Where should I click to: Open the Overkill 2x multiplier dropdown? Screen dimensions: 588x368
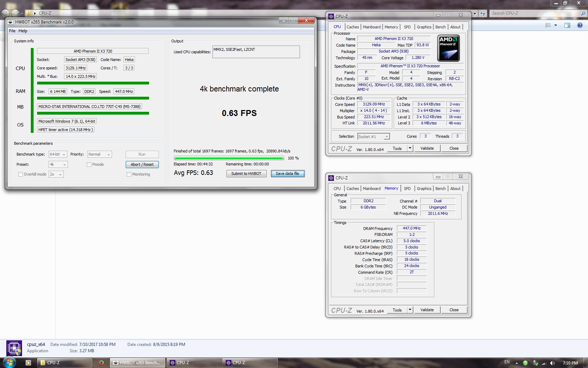56,174
